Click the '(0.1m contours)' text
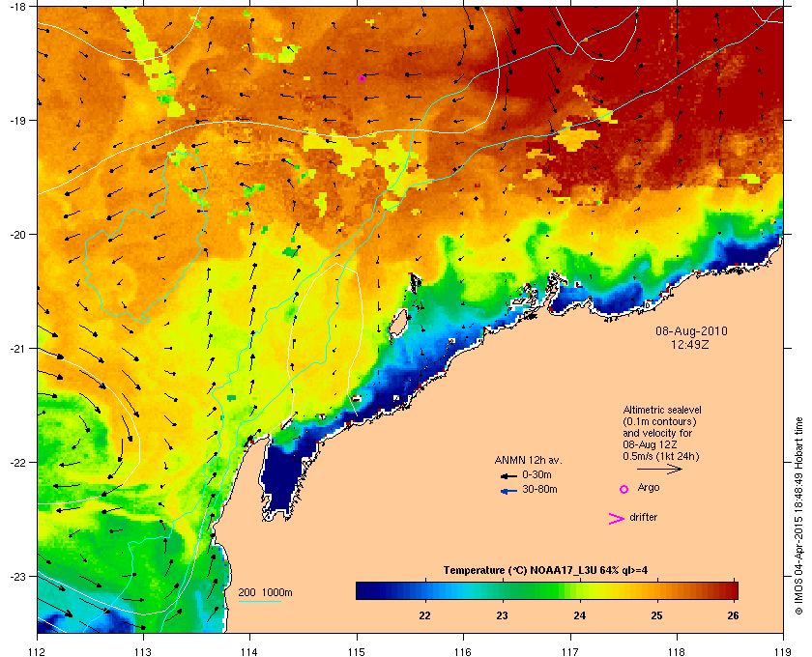812x657 pixels. tap(659, 421)
